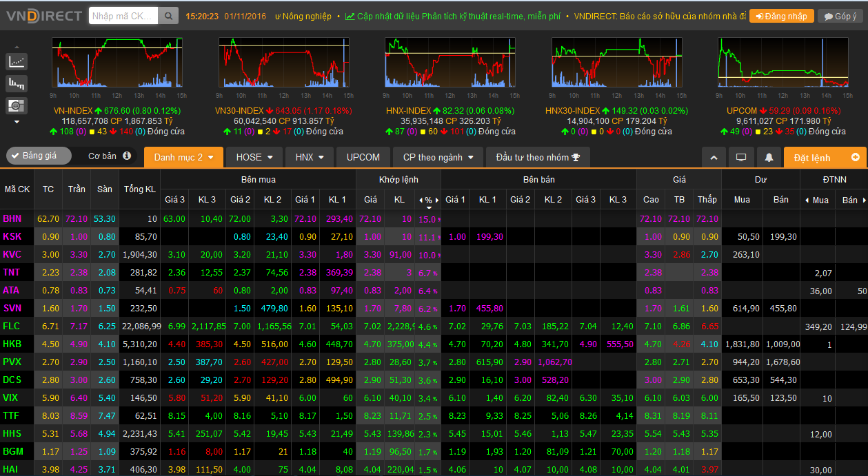Viewport: 868px width, 476px height.
Task: Select stock symbol FLC
Action: click(12, 326)
